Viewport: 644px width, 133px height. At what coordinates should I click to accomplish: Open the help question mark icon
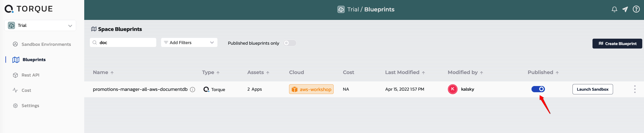[636, 9]
